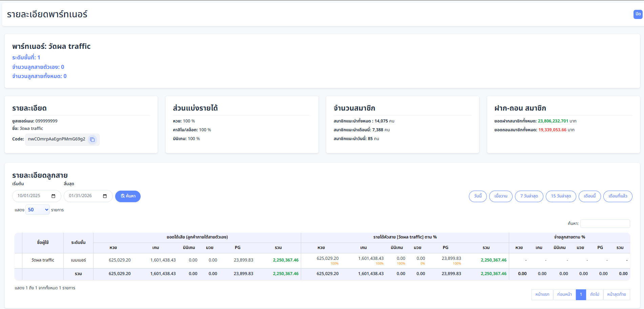Choose the last 15 days filter
The width and height of the screenshot is (644, 309).
(561, 196)
